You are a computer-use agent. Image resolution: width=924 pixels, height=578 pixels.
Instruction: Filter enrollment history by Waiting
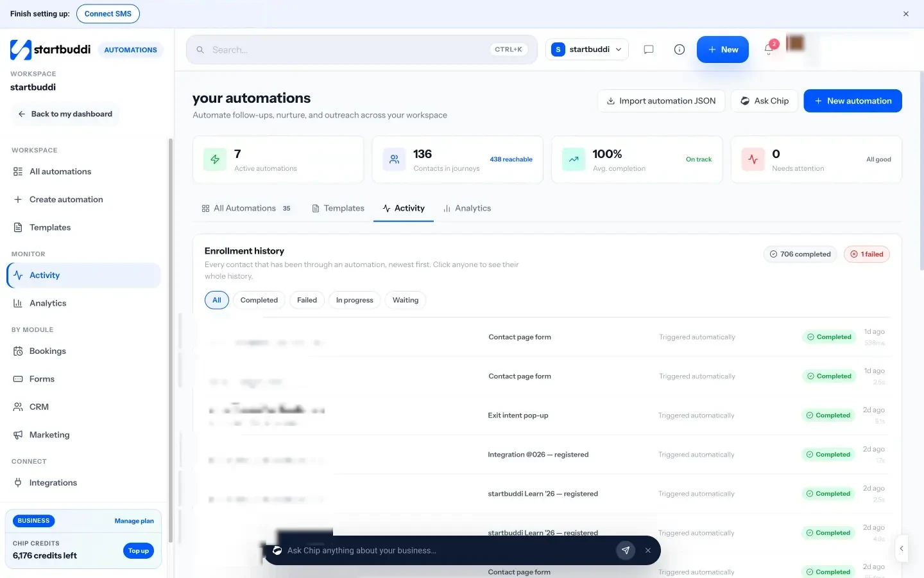406,300
